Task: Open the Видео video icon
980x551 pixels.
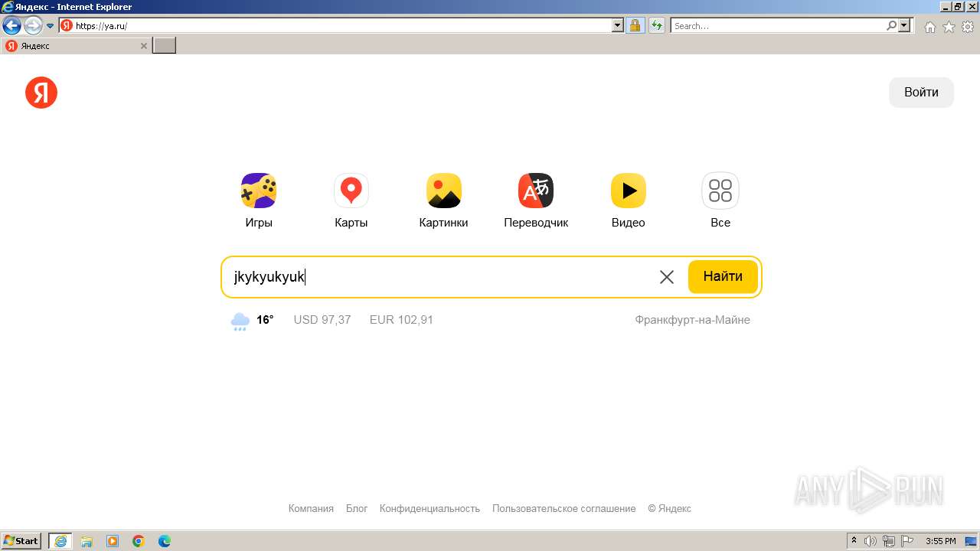Action: [629, 191]
